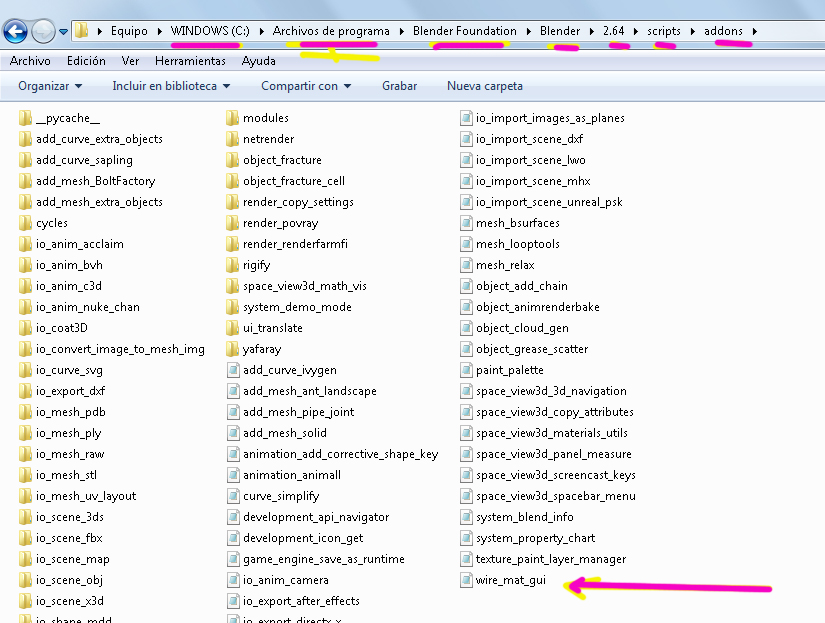The height and width of the screenshot is (623, 825).
Task: Click the file name animation_add_corrective_shape_key
Action: pyautogui.click(x=340, y=454)
